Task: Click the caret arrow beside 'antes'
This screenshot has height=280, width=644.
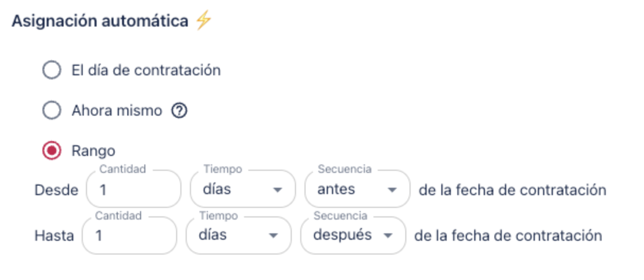Action: pos(392,190)
